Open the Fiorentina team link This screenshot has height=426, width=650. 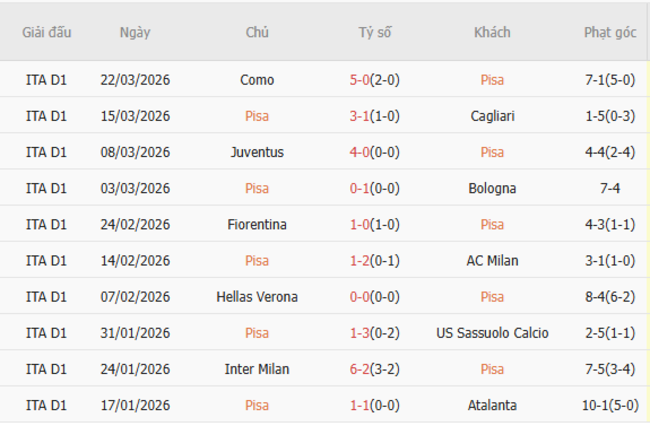click(x=257, y=224)
